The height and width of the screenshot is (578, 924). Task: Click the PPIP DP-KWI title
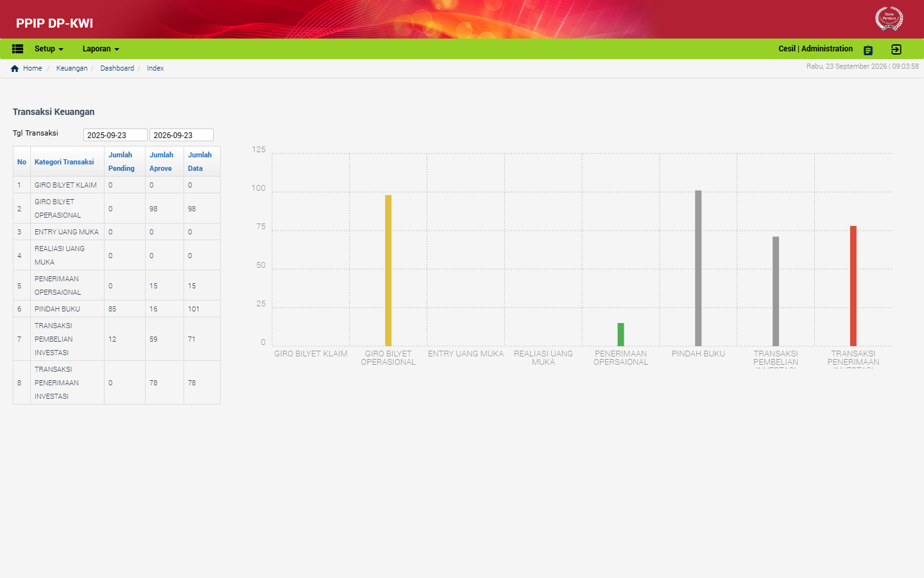coord(55,23)
